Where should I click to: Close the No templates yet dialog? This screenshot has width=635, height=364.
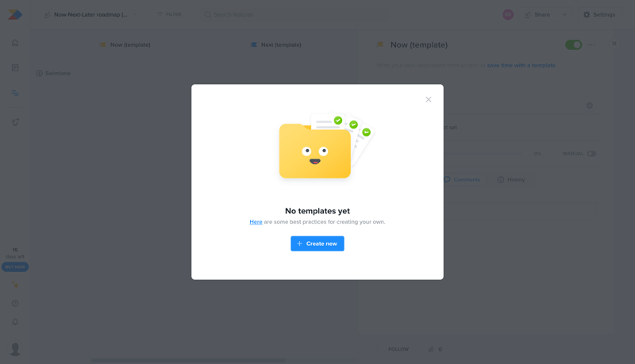pos(428,99)
